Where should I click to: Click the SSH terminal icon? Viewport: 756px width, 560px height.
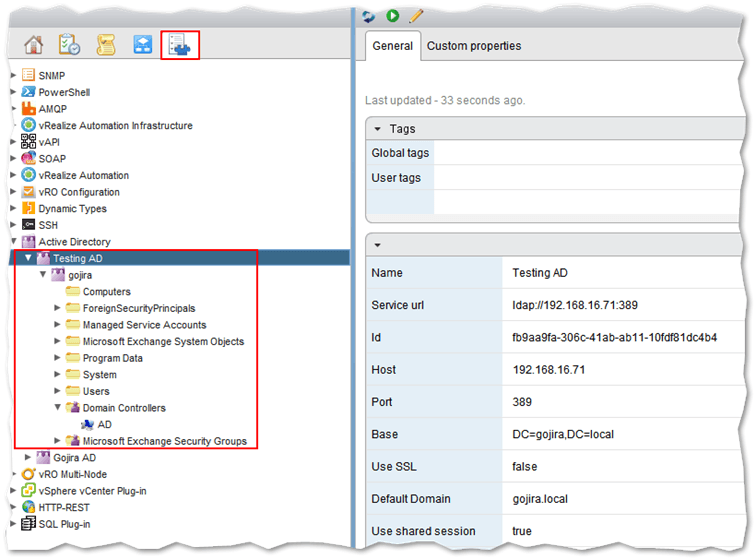click(28, 225)
